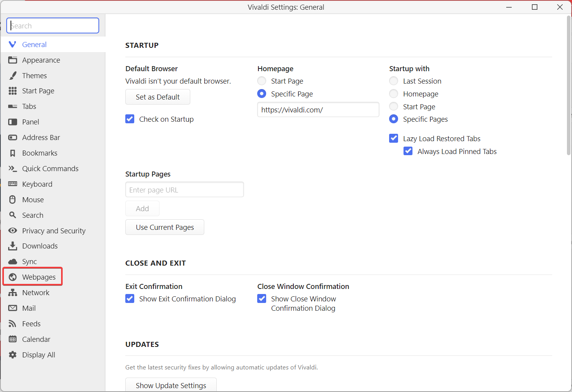Toggle Show Close Window Confirmation Dialog checkbox

pos(262,299)
